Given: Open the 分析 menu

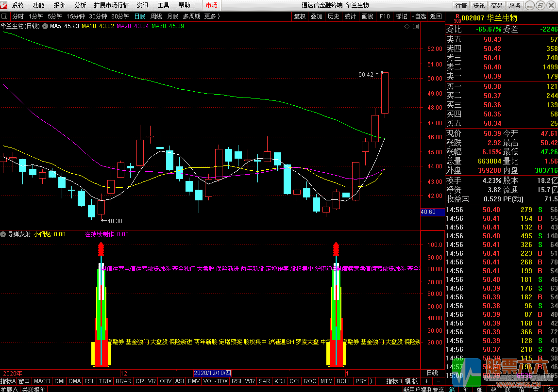Looking at the screenshot, I should click(80, 5).
